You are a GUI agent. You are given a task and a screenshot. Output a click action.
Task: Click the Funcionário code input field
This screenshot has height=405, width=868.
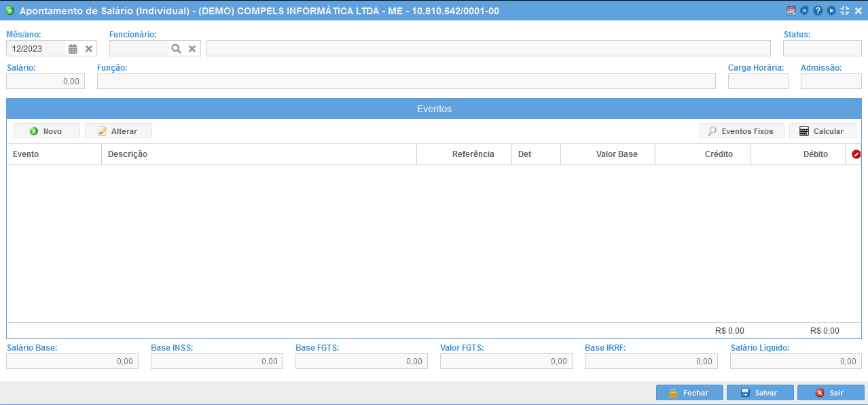[139, 48]
